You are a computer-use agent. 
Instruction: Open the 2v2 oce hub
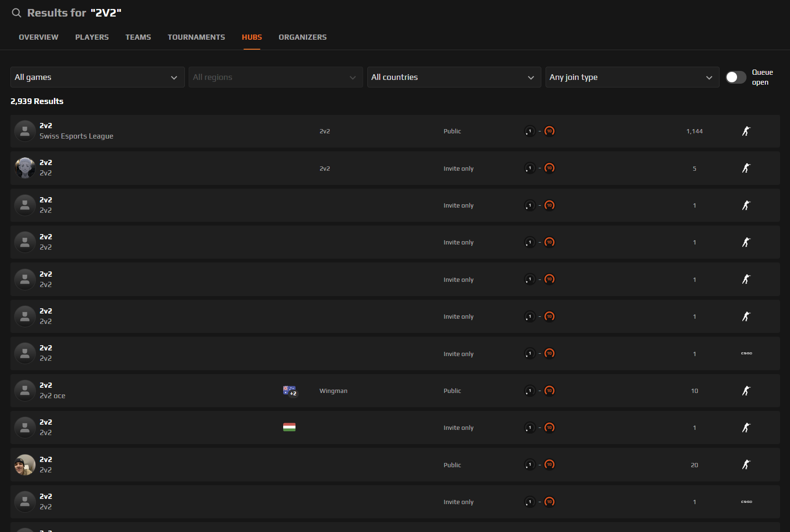pos(52,396)
